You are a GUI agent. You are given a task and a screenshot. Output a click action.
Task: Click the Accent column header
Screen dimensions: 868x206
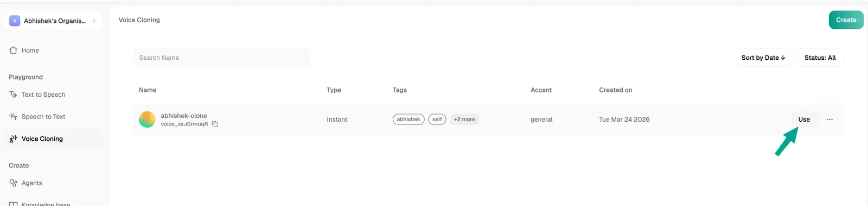[x=541, y=90]
